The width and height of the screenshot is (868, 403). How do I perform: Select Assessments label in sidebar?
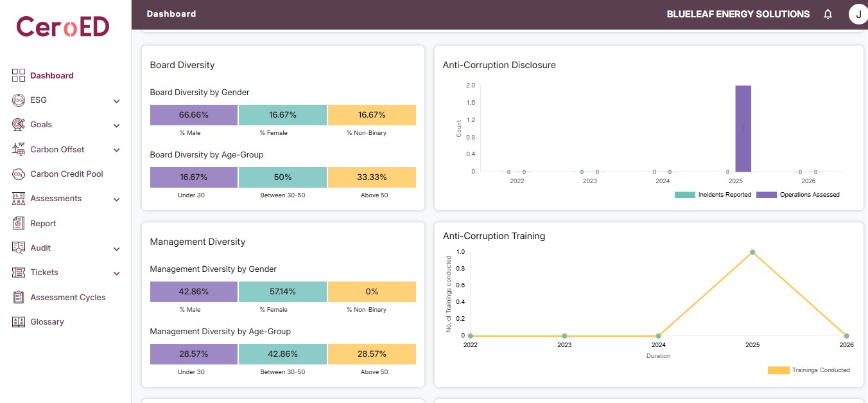pyautogui.click(x=56, y=199)
